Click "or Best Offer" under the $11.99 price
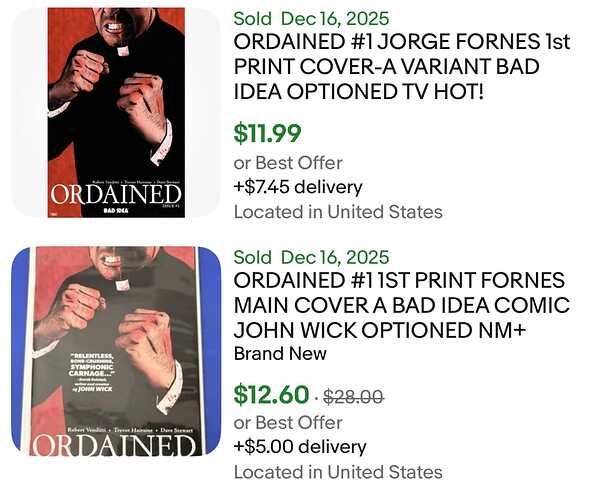Viewport: 603px width, 500px height. [288, 162]
